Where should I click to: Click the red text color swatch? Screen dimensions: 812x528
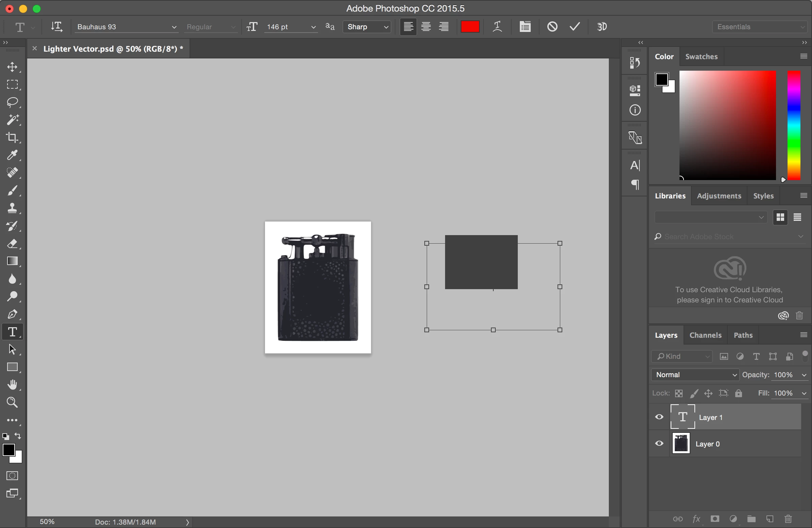[x=470, y=27]
